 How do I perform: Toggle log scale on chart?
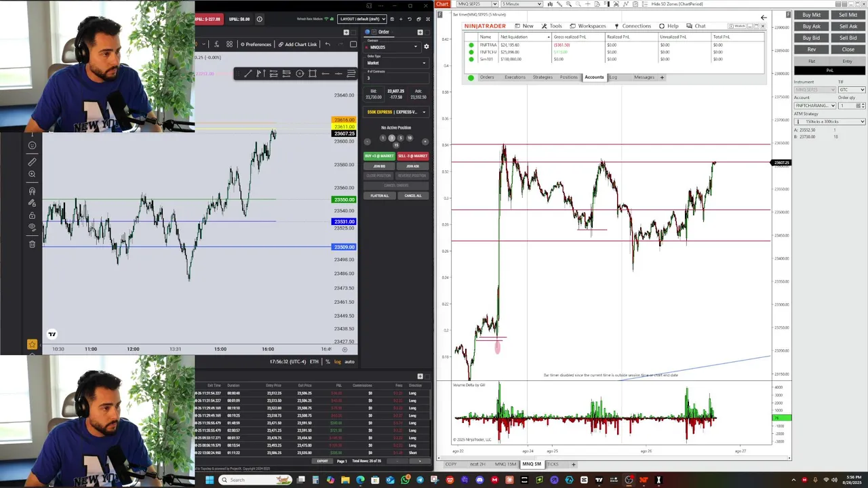[x=337, y=361]
